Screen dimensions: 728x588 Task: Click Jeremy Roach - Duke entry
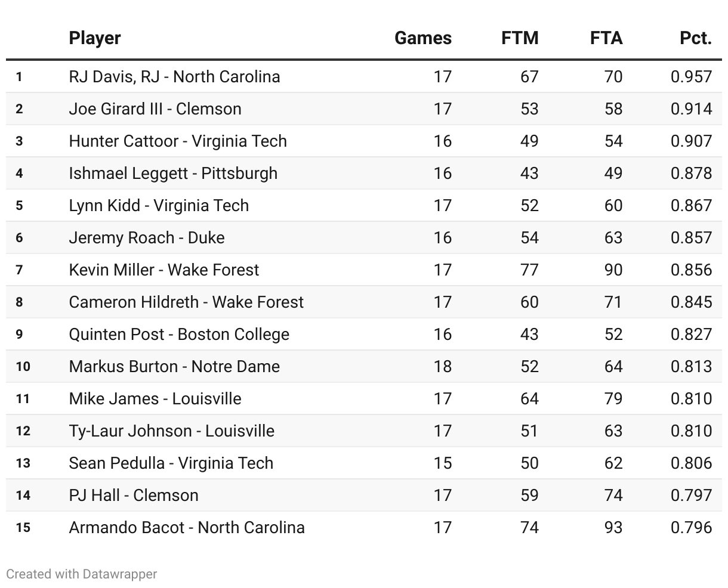coord(147,238)
